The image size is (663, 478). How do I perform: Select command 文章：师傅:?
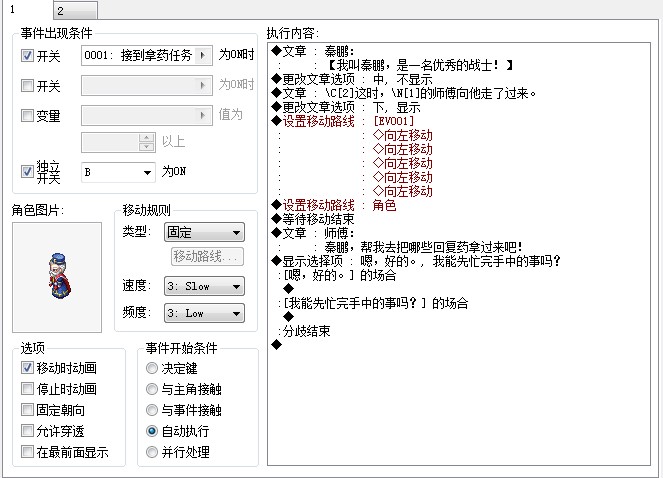click(x=313, y=233)
